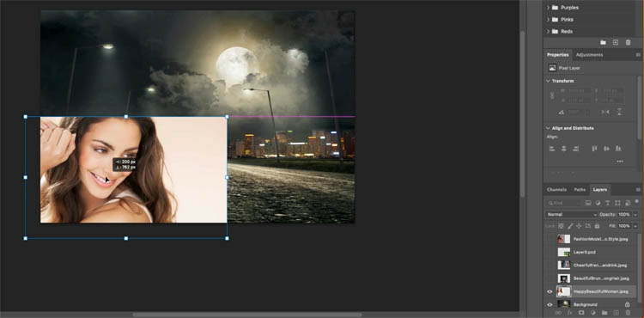Viewport: 644px width, 318px height.
Task: Open the Opacity slider dropdown arrow
Action: [635, 215]
